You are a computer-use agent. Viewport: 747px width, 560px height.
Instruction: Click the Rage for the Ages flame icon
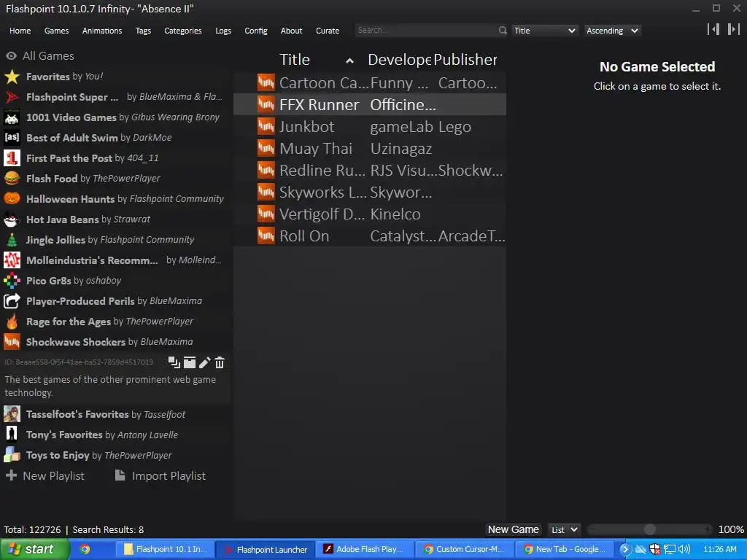click(12, 322)
